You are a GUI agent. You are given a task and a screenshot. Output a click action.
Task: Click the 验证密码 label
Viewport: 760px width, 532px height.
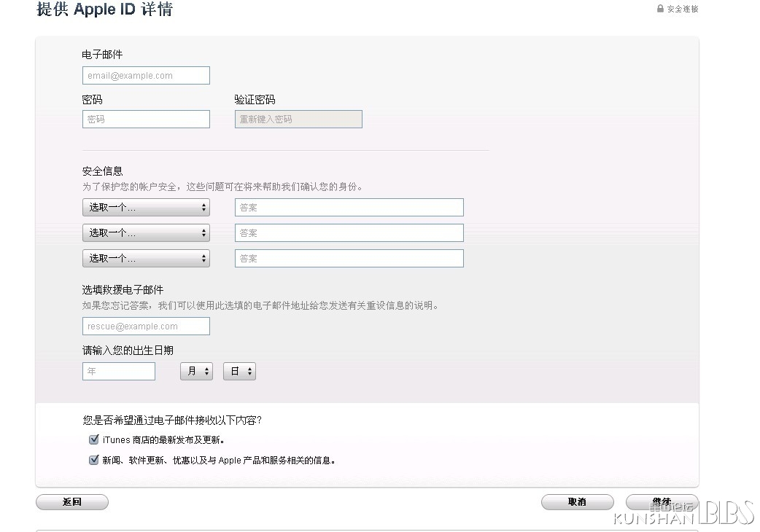click(255, 100)
